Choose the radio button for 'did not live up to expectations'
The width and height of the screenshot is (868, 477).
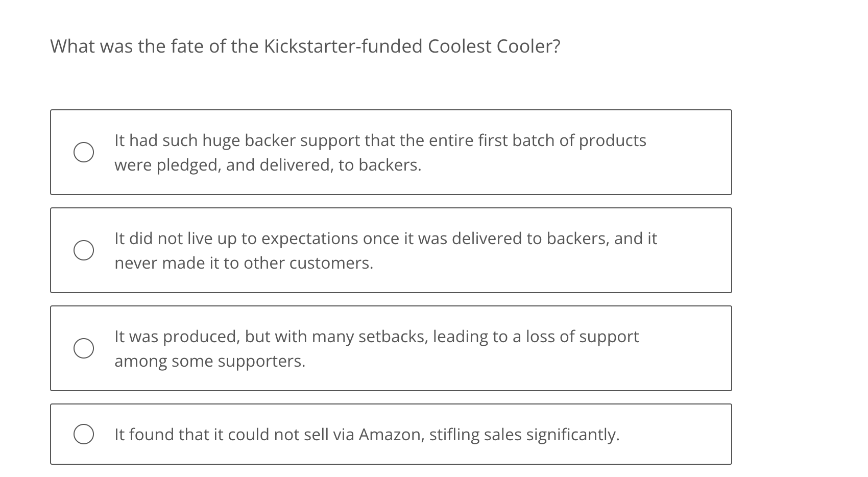click(83, 250)
